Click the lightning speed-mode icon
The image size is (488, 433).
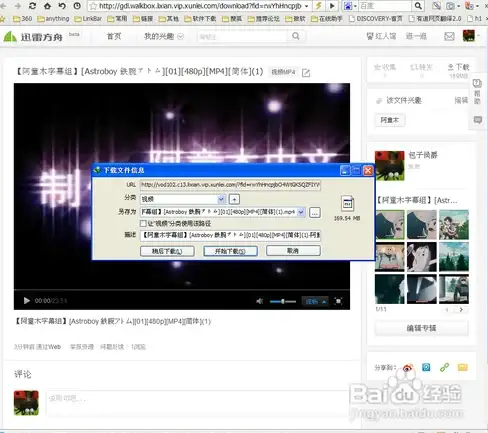[x=319, y=6]
